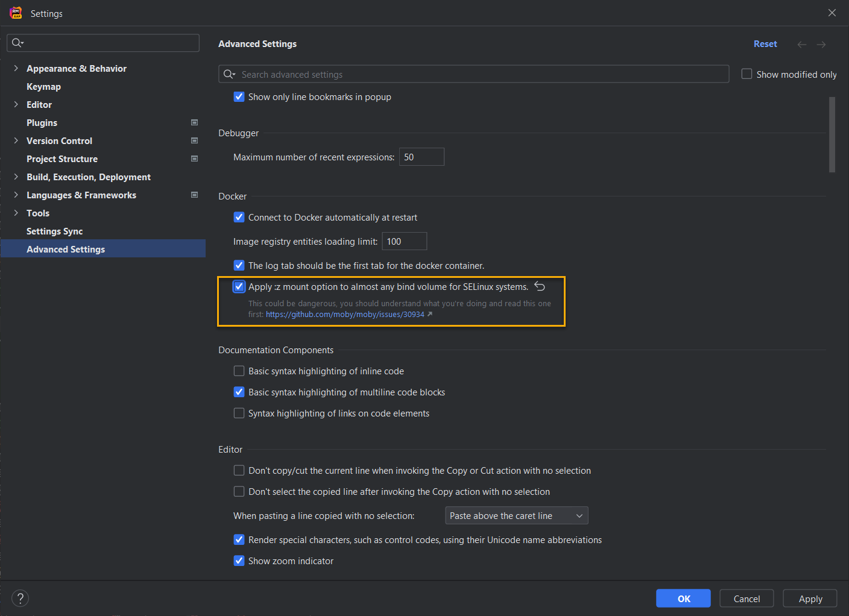Screen dimensions: 849x616
Task: Click Maximum number of recent expressions field
Action: tap(421, 157)
